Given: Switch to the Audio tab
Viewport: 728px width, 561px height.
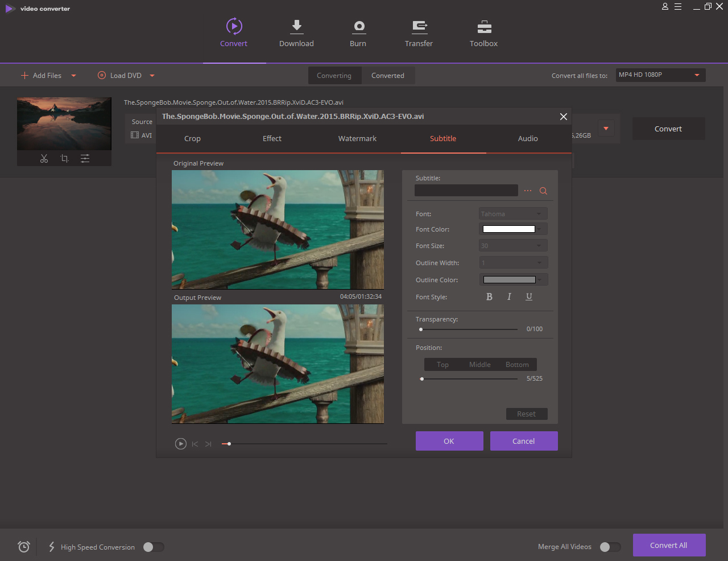Looking at the screenshot, I should coord(528,139).
